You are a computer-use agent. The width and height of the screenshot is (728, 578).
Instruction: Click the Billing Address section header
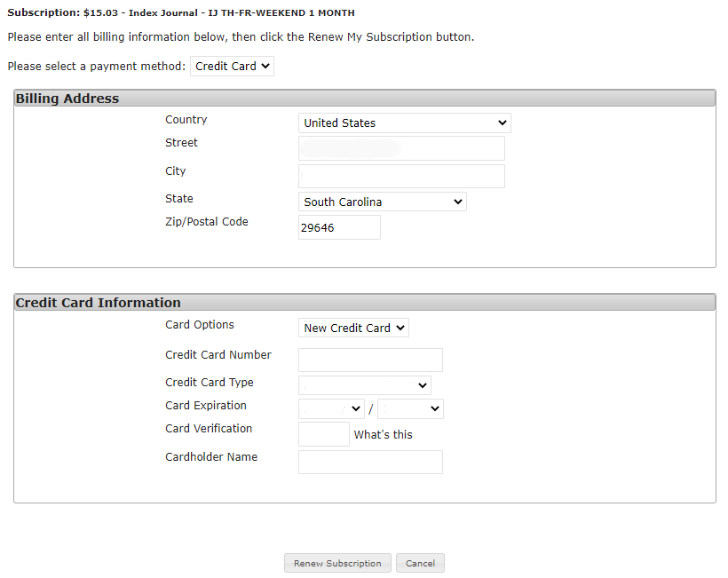point(67,99)
